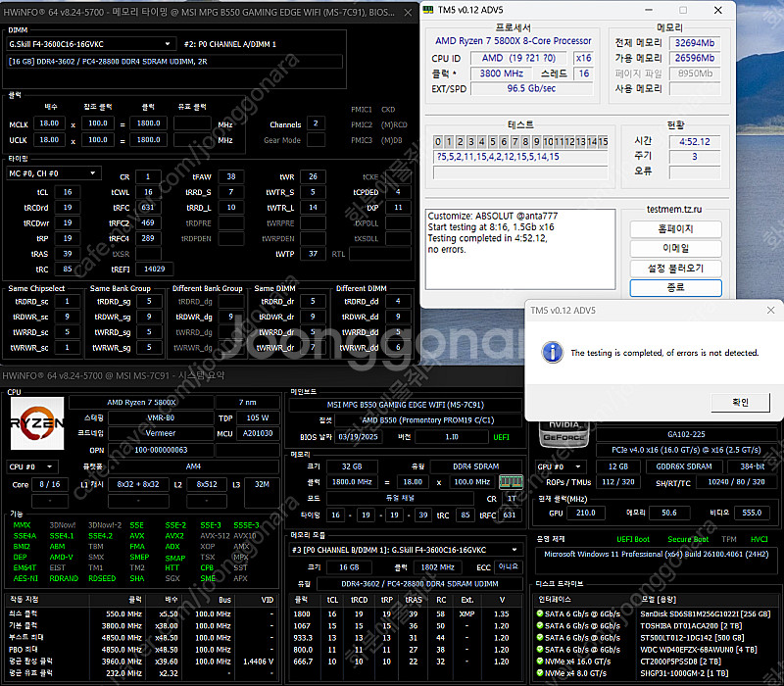This screenshot has width=784, height=686.
Task: Click the UCLK result 1800.0 field
Action: [x=149, y=140]
